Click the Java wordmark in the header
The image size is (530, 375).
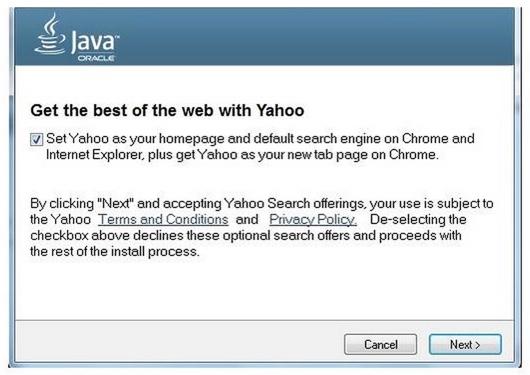(95, 41)
